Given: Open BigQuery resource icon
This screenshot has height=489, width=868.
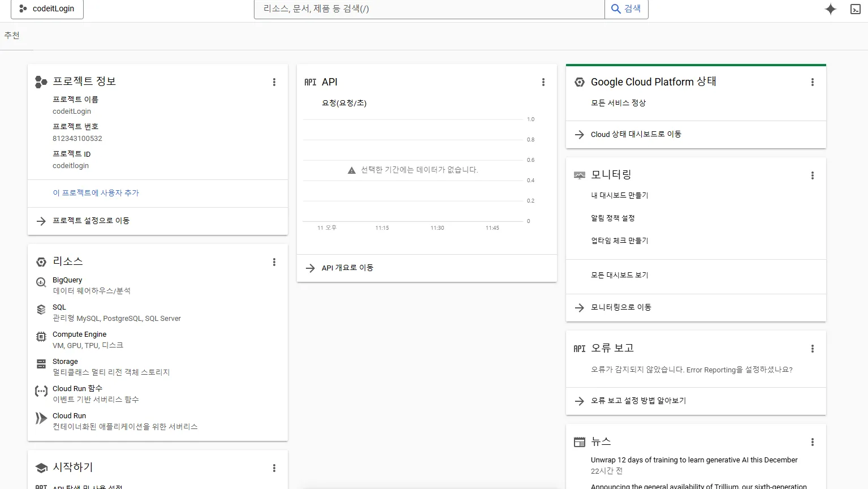Looking at the screenshot, I should click(41, 282).
